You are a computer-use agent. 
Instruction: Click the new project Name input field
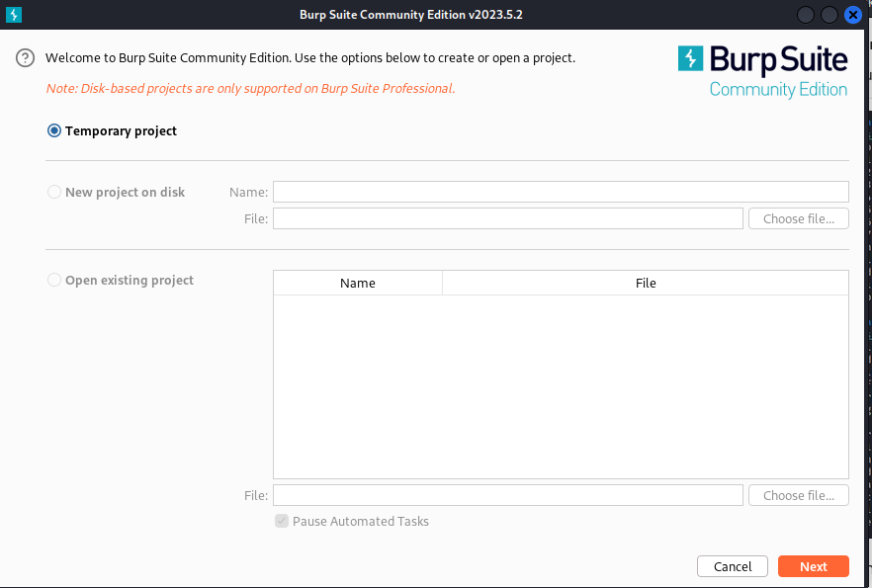point(561,192)
